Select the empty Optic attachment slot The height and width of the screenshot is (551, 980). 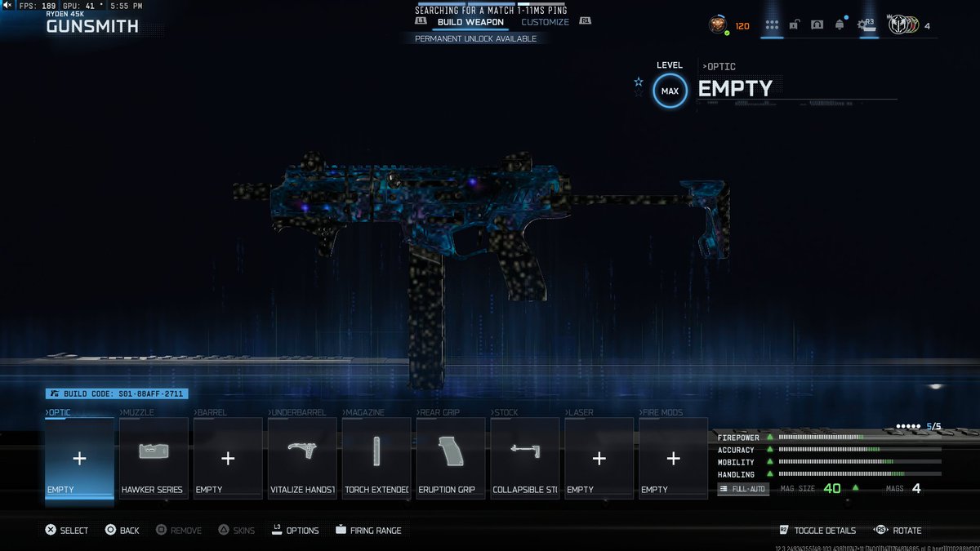[x=79, y=458]
